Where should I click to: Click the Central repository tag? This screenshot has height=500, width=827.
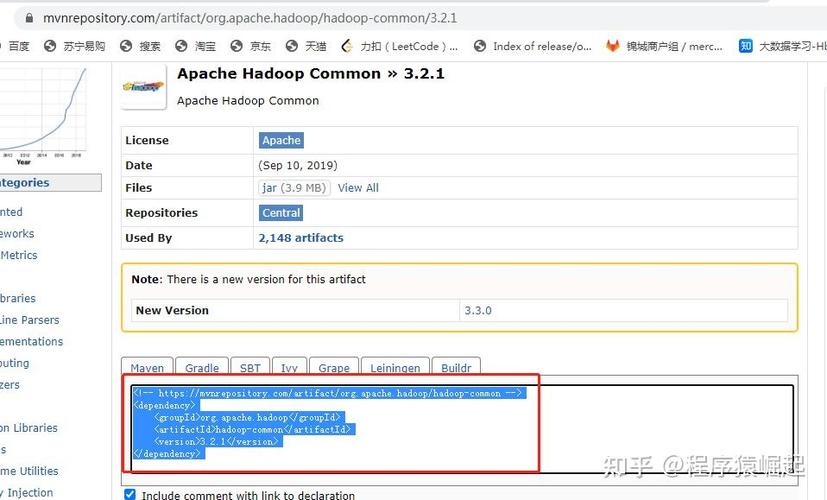pos(281,213)
